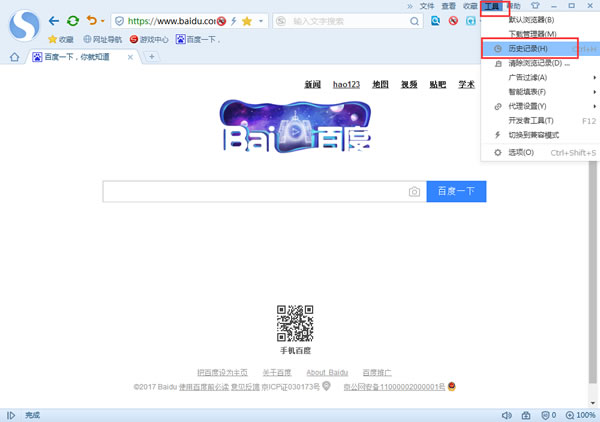Choose 历史记录(H) in tools menu
The height and width of the screenshot is (422, 600).
coord(540,49)
